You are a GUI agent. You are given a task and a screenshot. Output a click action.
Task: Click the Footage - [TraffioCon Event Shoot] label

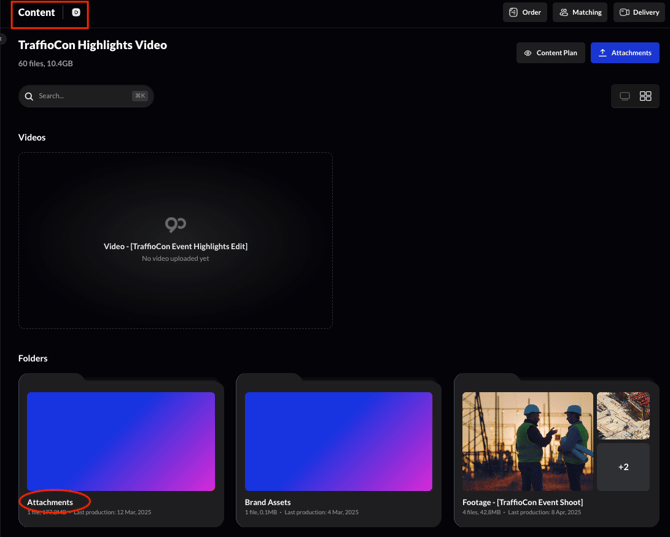(522, 502)
